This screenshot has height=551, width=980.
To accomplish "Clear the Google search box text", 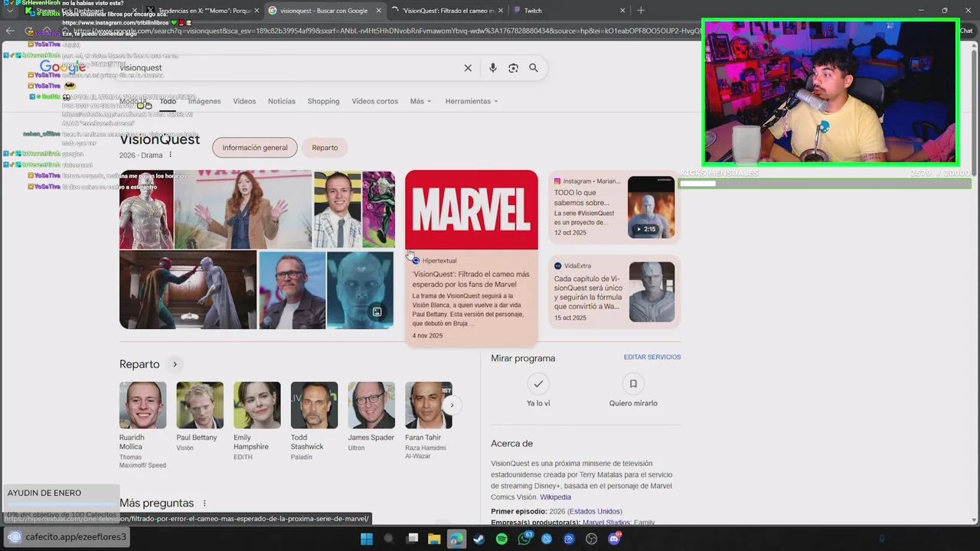I will [468, 68].
